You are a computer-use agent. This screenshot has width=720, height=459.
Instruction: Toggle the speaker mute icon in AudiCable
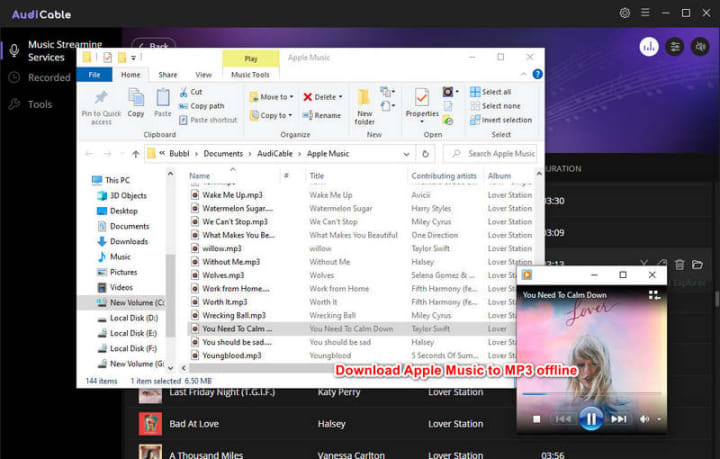(x=700, y=46)
